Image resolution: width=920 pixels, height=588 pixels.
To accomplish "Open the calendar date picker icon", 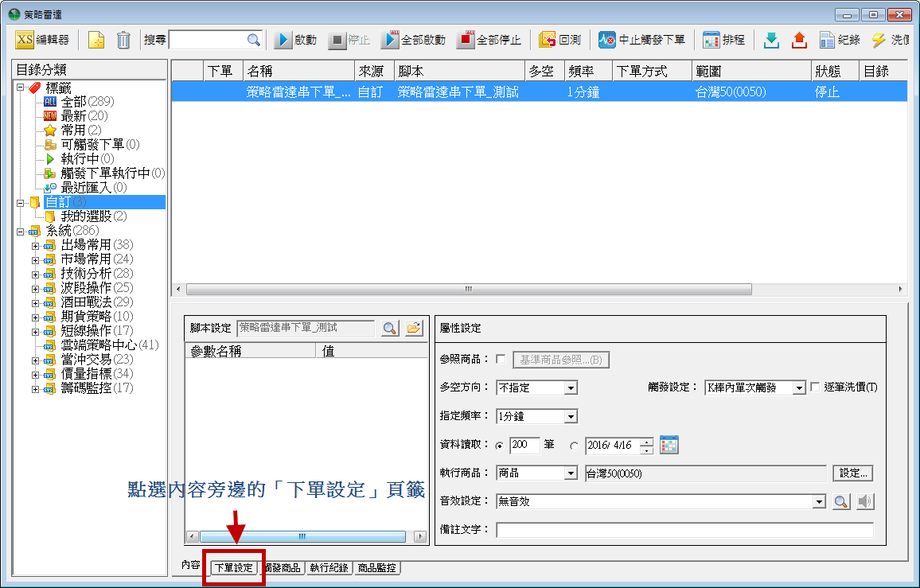I will coord(669,445).
